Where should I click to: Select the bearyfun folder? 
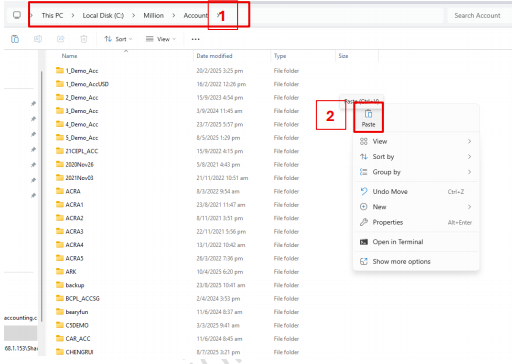point(77,312)
